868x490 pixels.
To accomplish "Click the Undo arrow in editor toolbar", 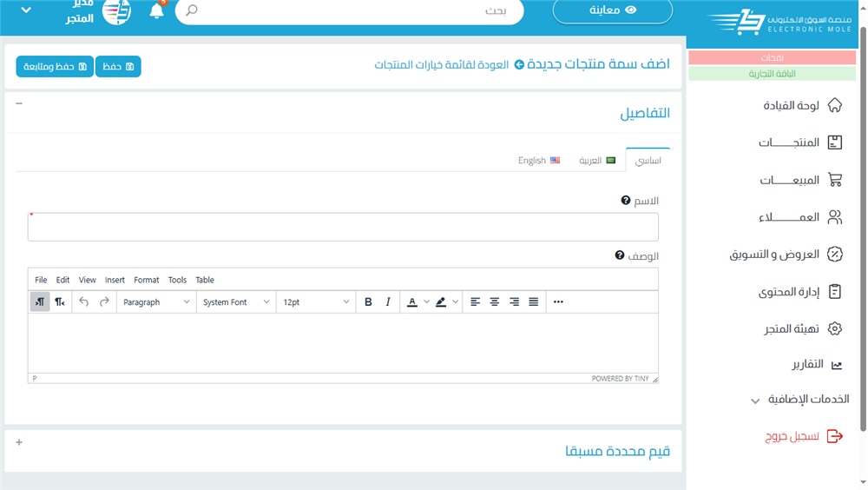I will [84, 302].
